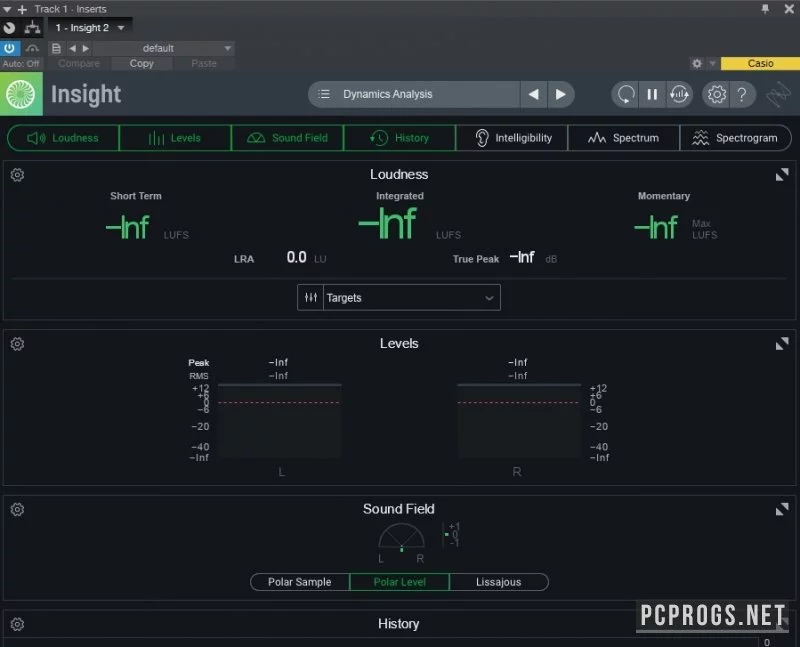Click the stereo correlation meter
800x647 pixels.
[451, 534]
